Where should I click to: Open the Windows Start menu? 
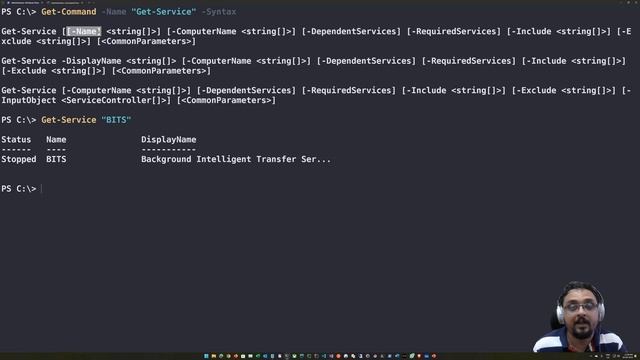click(x=206, y=356)
